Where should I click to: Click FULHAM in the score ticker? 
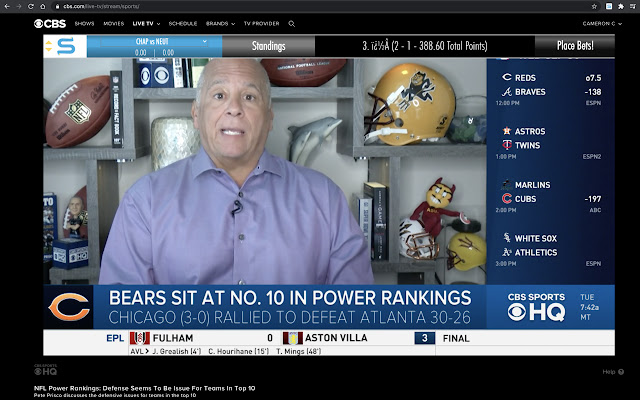[173, 338]
